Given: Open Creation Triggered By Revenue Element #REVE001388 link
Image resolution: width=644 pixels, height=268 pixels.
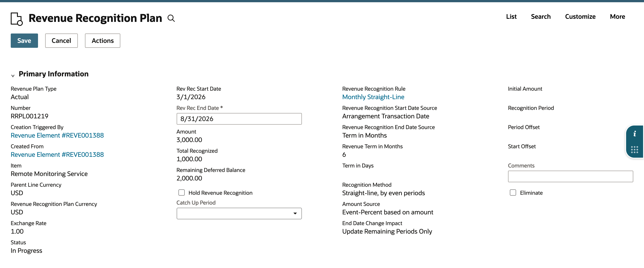Looking at the screenshot, I should pos(57,135).
